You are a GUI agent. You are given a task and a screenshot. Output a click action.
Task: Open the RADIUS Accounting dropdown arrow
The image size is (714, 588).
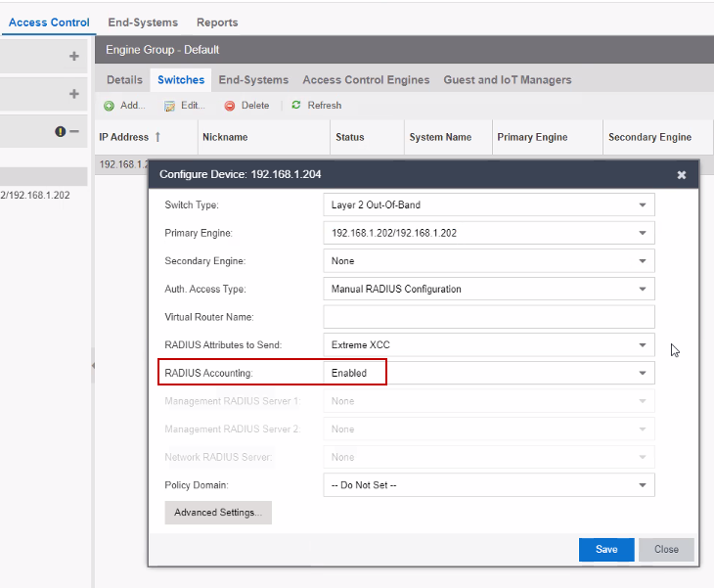tap(642, 373)
